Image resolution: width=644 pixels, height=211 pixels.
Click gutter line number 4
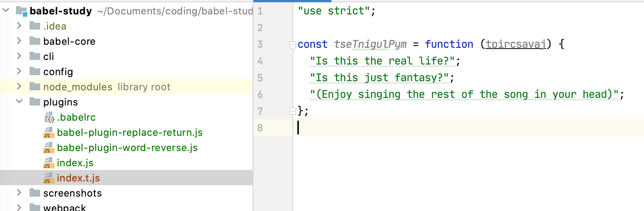[x=260, y=61]
